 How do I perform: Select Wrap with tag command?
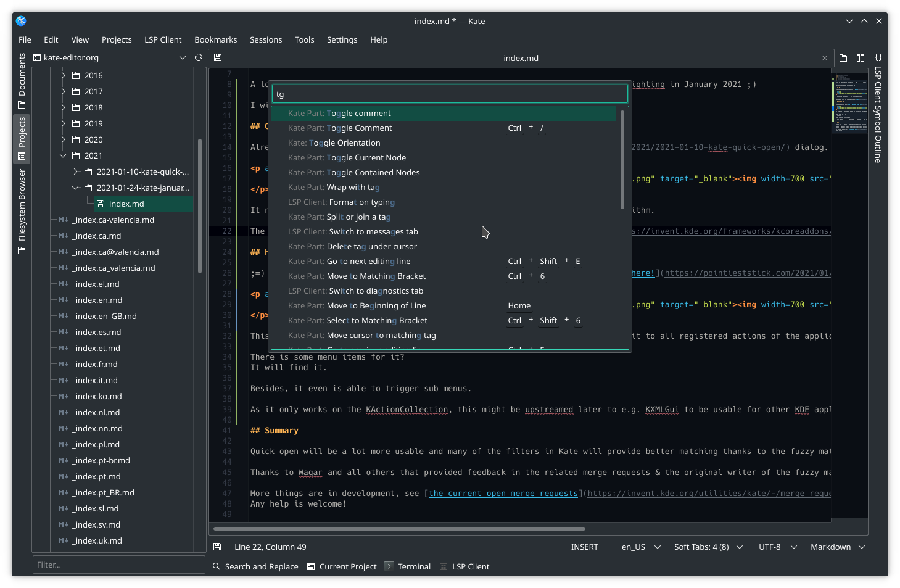[444, 187]
